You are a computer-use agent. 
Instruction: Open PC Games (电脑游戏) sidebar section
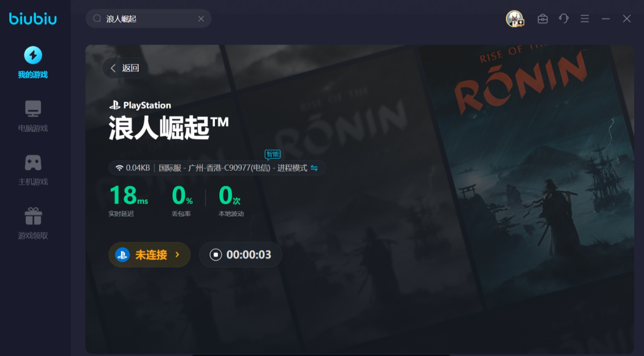tap(33, 116)
